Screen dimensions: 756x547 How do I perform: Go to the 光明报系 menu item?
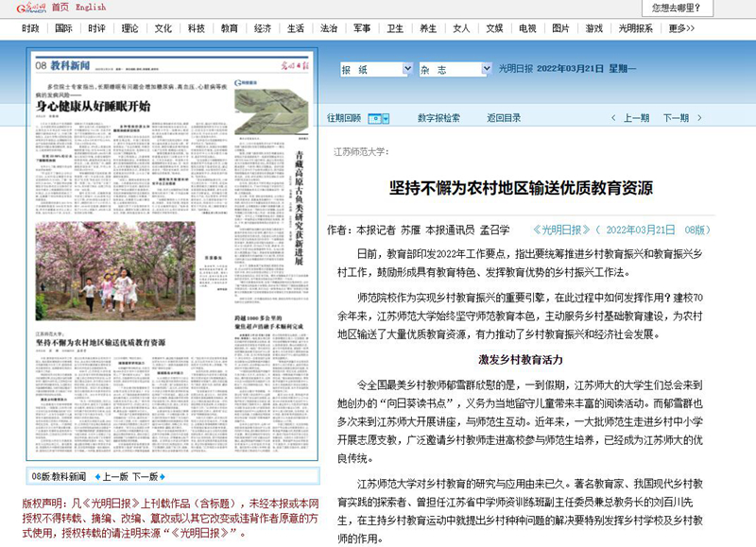[x=636, y=28]
